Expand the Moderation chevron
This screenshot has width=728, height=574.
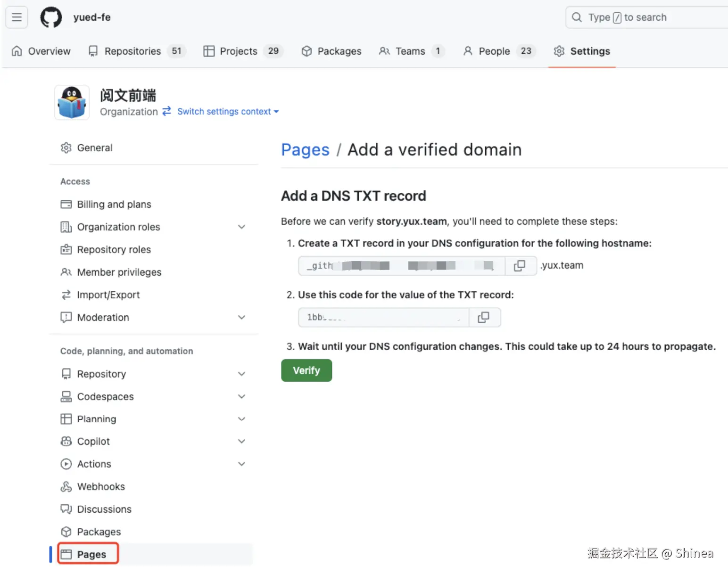pyautogui.click(x=241, y=318)
